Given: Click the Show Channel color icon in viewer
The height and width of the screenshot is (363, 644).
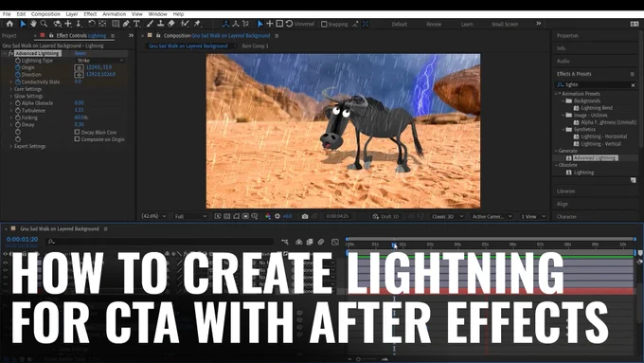Looking at the screenshot, I should pyautogui.click(x=268, y=216).
